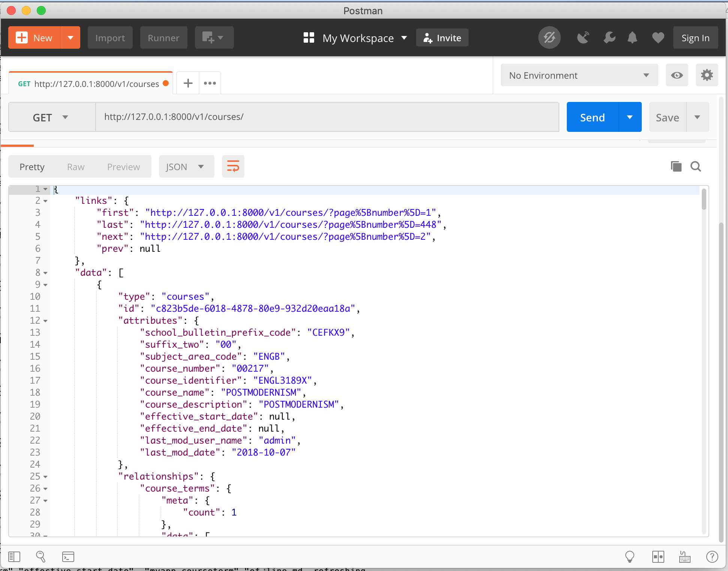
Task: Click the request URL field
Action: (327, 117)
